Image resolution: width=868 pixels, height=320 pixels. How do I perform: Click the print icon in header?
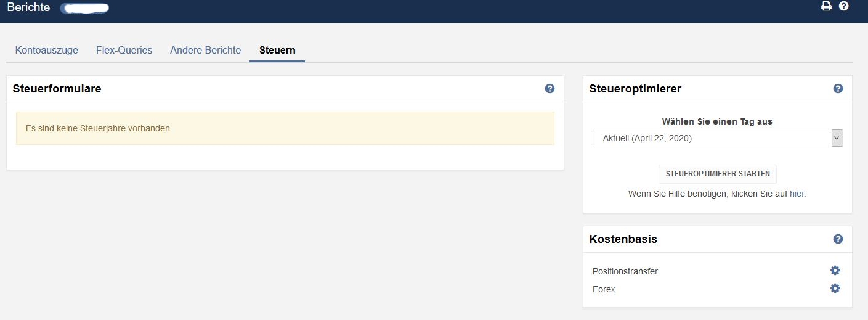826,6
